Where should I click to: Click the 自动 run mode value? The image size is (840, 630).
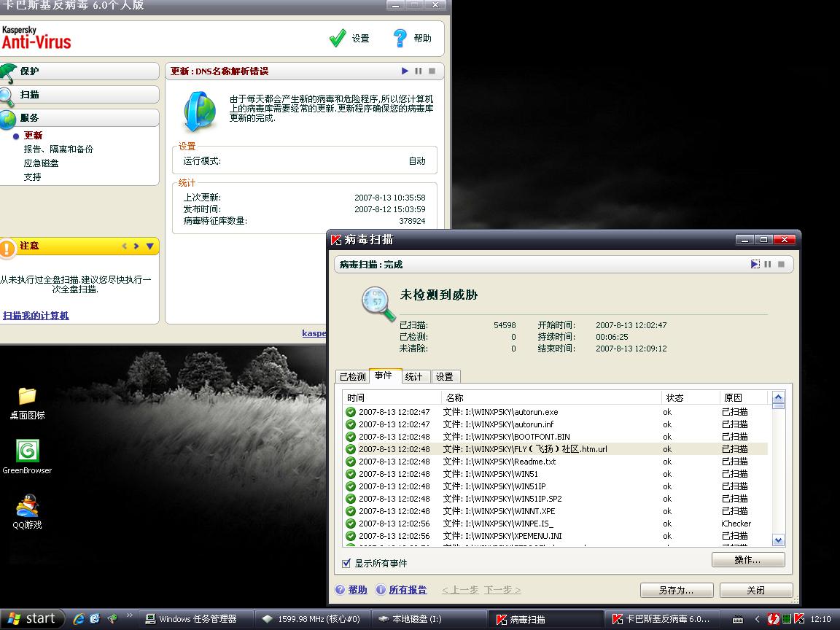[417, 160]
